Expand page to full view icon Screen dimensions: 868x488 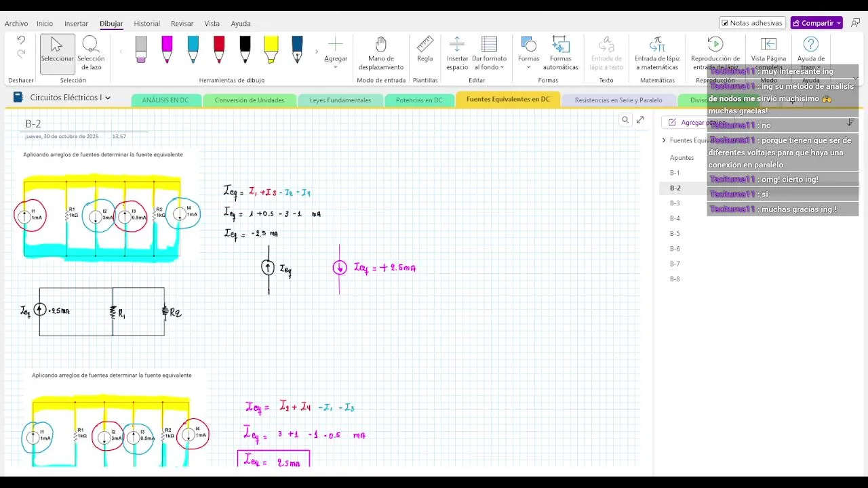tap(640, 120)
